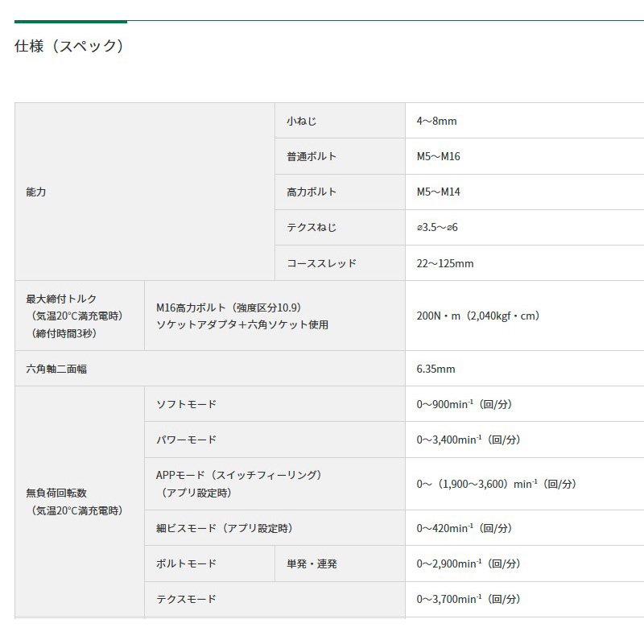Click the 六角軸二面幅 label
This screenshot has width=644, height=644.
point(56,369)
